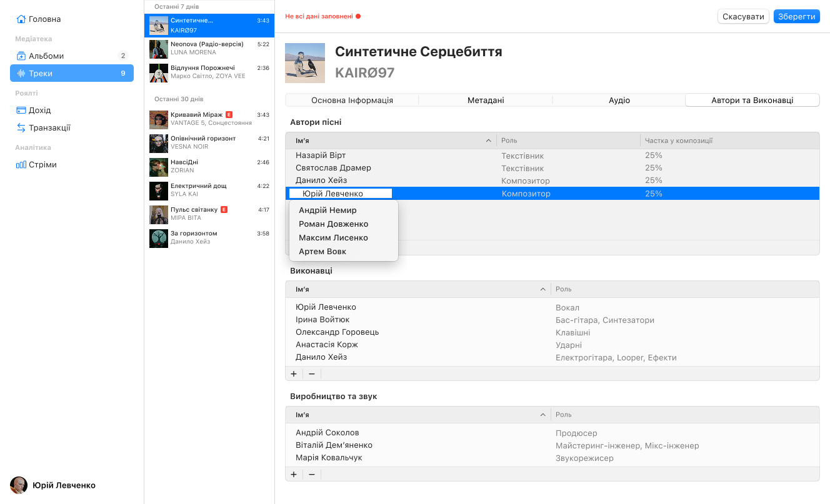
Task: Open the Аудіо tab
Action: point(619,100)
